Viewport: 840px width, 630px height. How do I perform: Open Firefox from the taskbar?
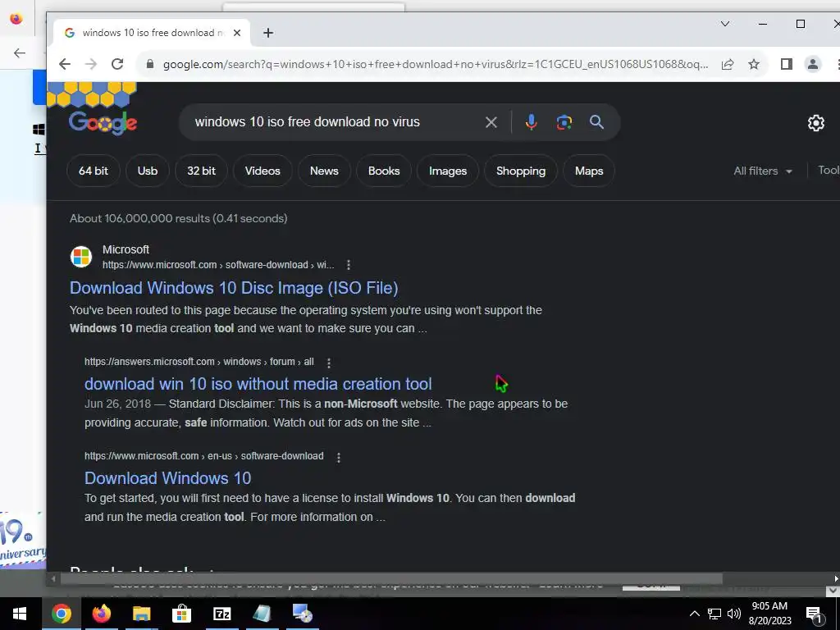101,614
